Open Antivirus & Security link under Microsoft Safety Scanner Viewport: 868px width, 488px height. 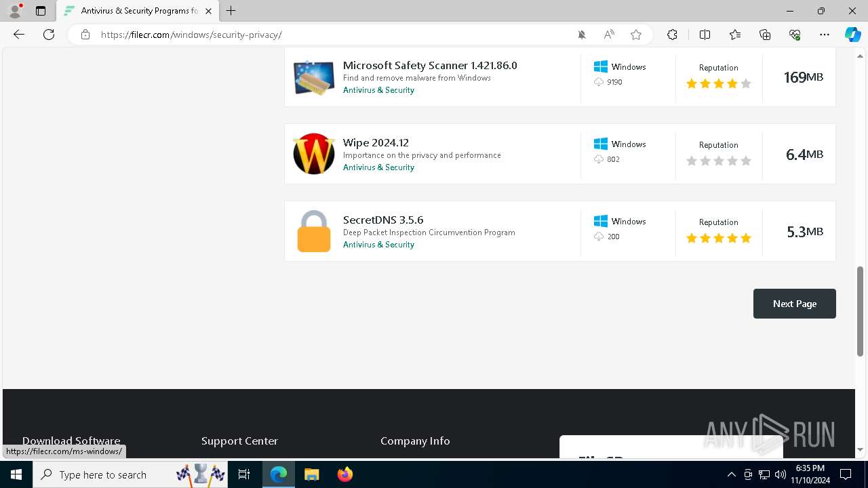click(378, 90)
